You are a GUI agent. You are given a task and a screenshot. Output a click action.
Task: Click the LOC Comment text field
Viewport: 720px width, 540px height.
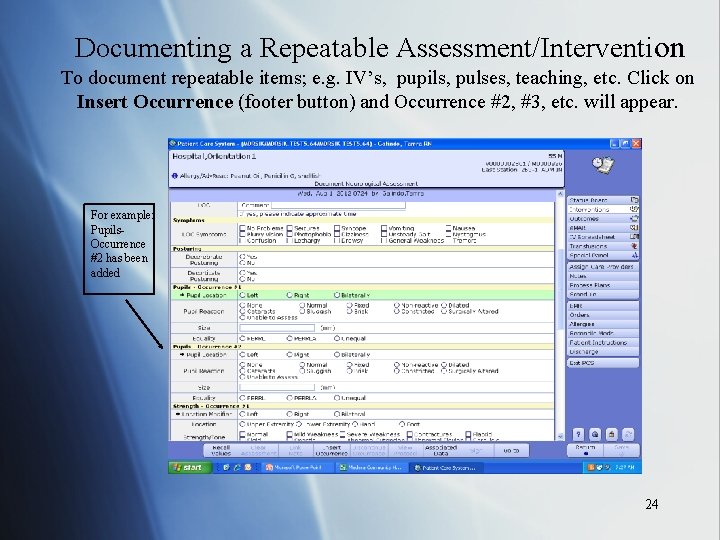[338, 205]
